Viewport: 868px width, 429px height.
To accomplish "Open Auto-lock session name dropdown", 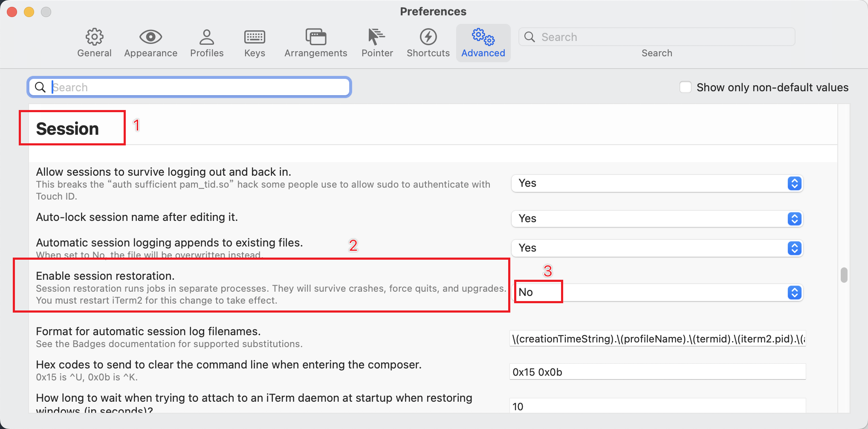I will [x=657, y=219].
